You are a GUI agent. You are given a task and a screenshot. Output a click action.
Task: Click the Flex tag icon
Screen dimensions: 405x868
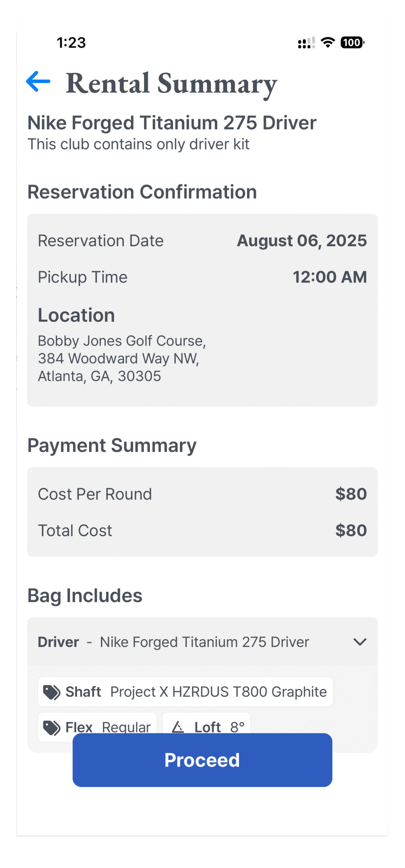pyautogui.click(x=52, y=727)
